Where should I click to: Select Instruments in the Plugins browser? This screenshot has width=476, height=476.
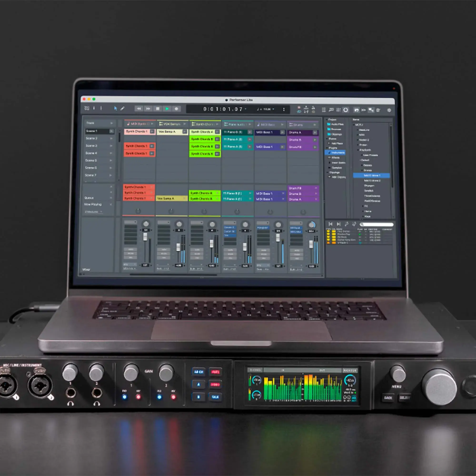337,153
